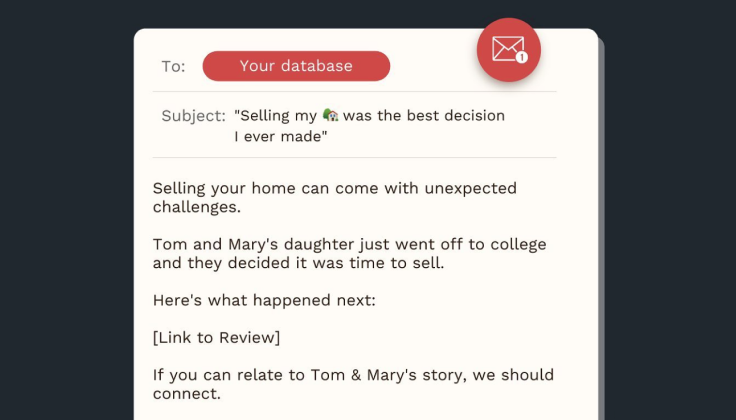Click the red envelope mail icon
The image size is (736, 420).
508,49
